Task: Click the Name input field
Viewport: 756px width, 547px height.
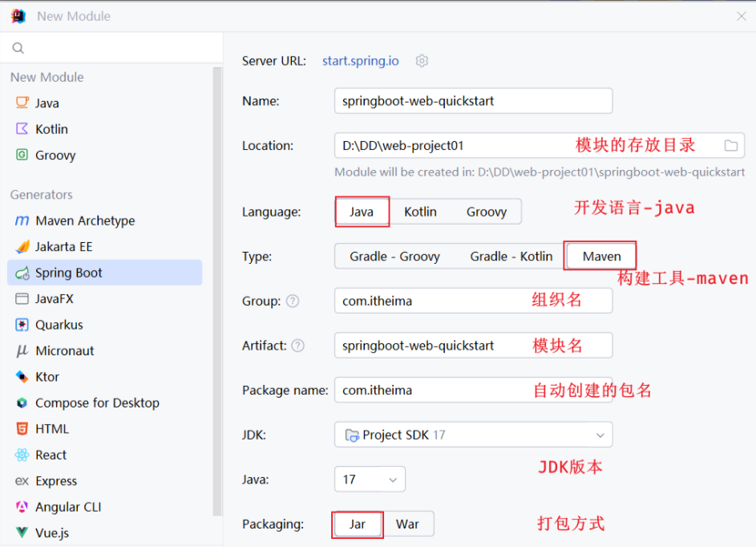Action: (x=473, y=101)
